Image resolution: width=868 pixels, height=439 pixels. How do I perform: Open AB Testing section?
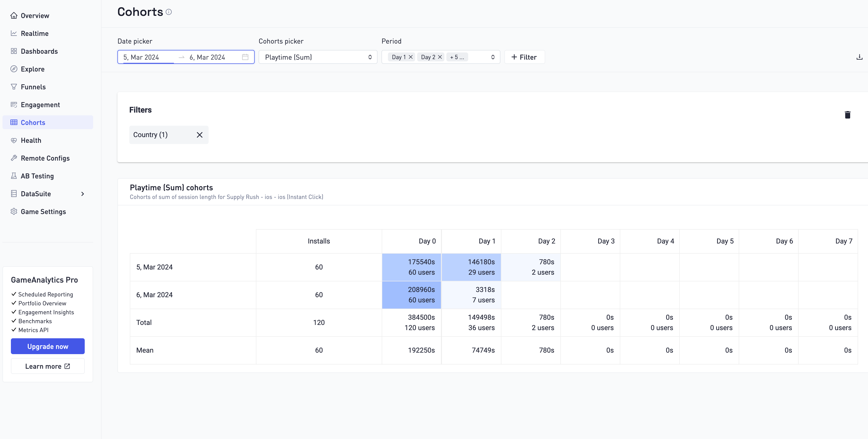coord(37,176)
